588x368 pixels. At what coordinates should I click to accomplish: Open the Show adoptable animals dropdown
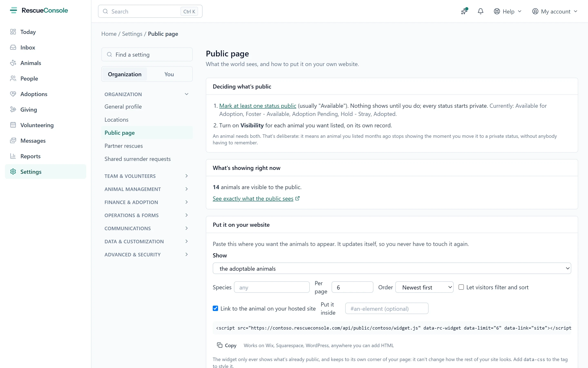tap(392, 268)
